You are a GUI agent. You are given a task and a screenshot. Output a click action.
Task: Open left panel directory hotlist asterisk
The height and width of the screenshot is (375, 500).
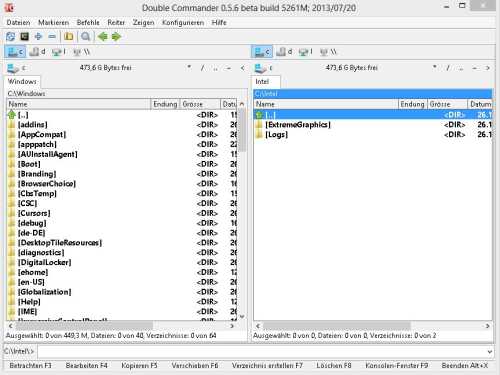click(x=189, y=68)
